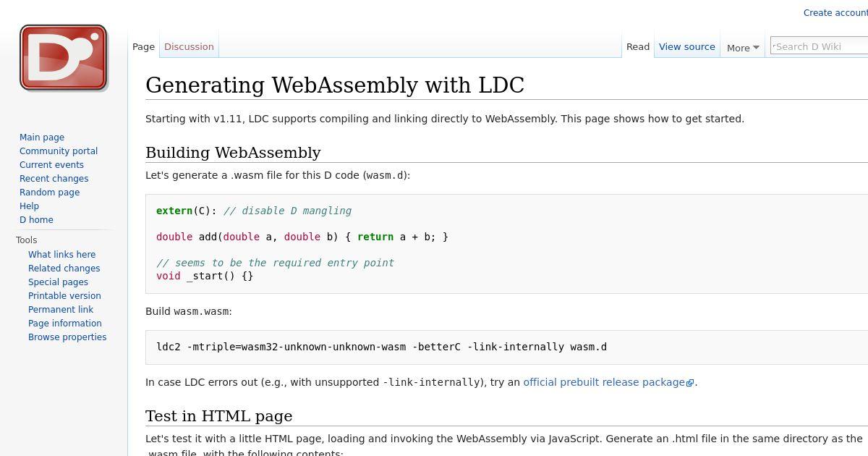
Task: Click the void _start() code line
Action: (205, 276)
